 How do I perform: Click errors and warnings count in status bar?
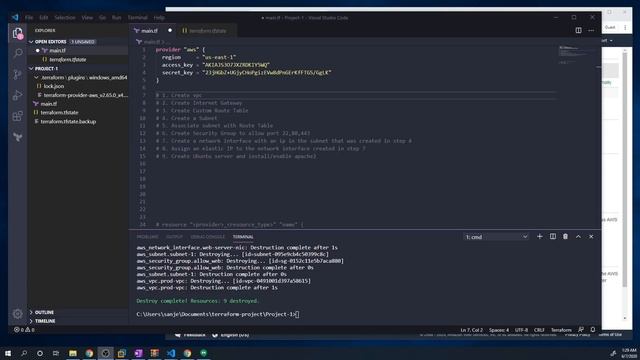coord(24,329)
